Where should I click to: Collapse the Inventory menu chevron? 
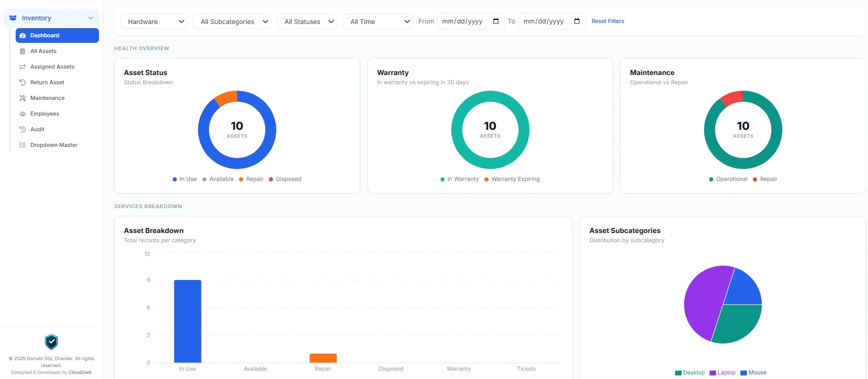coord(91,18)
